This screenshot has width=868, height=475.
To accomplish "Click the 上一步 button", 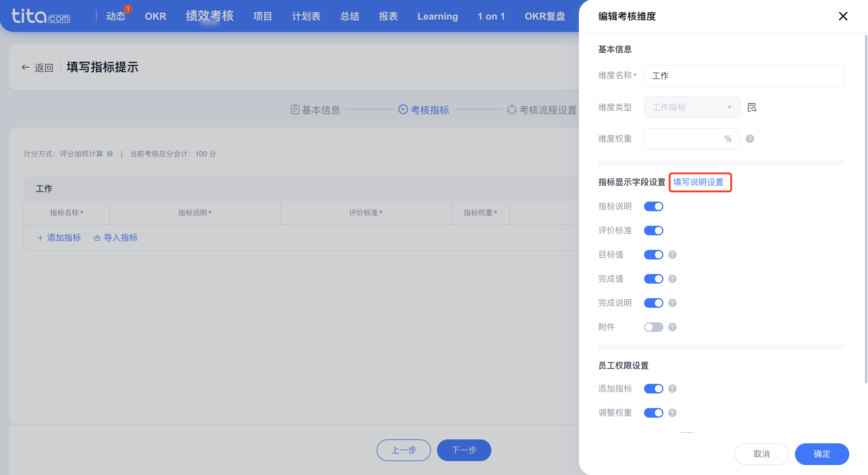I will (x=403, y=450).
